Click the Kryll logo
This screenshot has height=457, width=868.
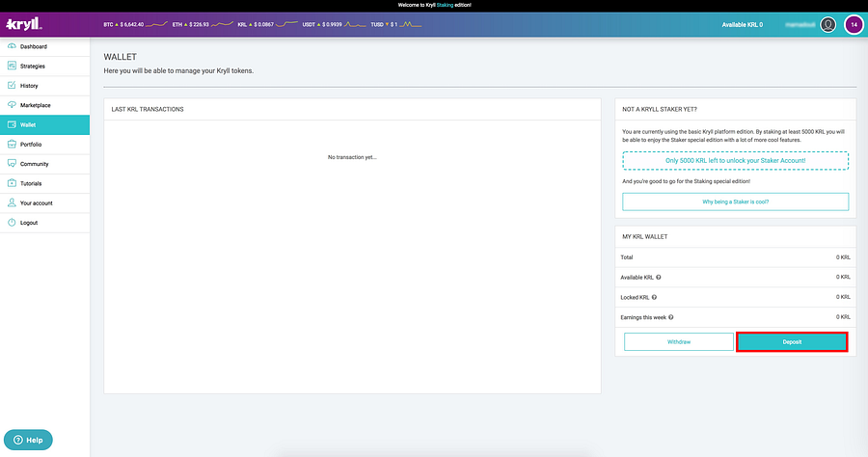pos(24,24)
